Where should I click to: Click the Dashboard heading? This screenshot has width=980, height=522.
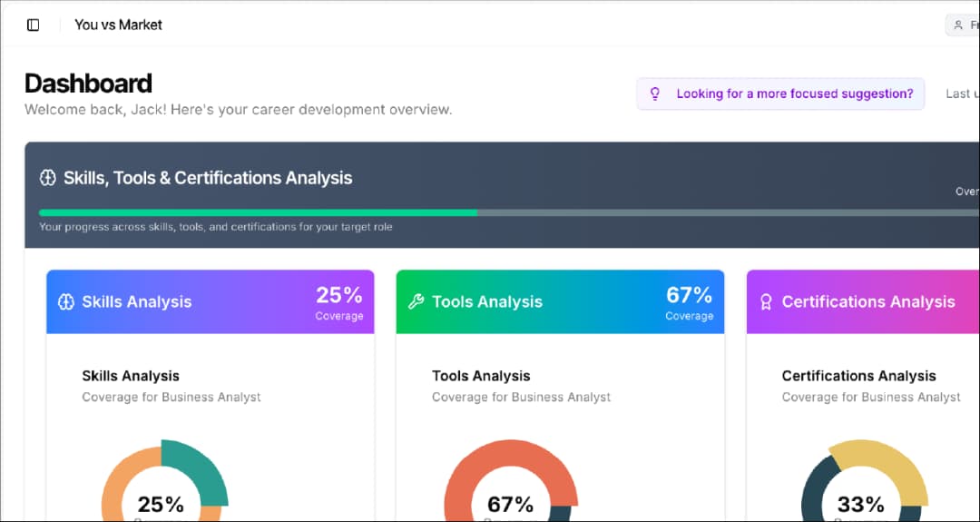[88, 84]
